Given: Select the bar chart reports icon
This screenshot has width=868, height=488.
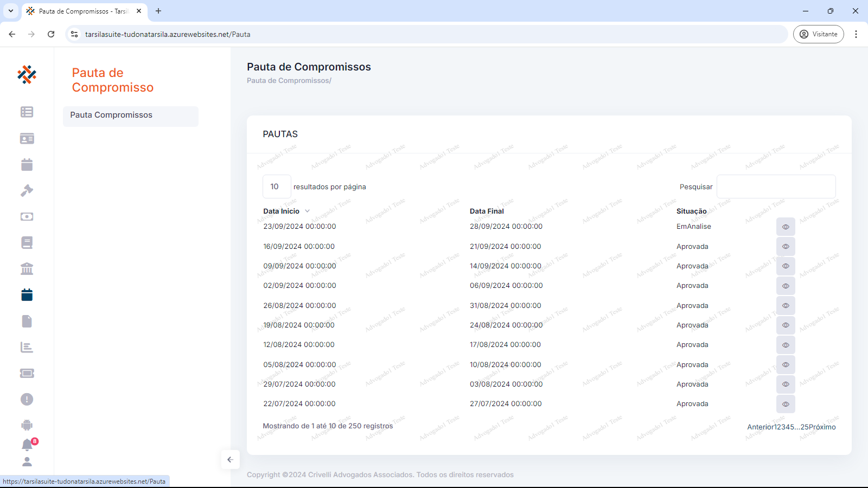Looking at the screenshot, I should coord(27,347).
